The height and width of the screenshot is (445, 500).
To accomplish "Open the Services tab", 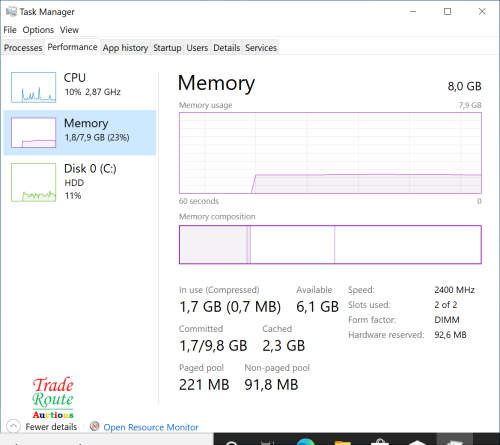I will 261,48.
